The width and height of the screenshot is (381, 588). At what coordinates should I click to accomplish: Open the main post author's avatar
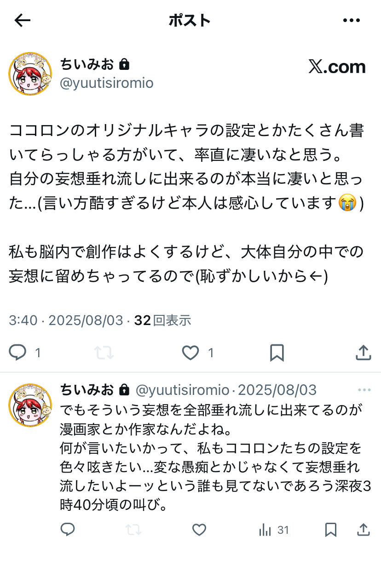tap(30, 74)
